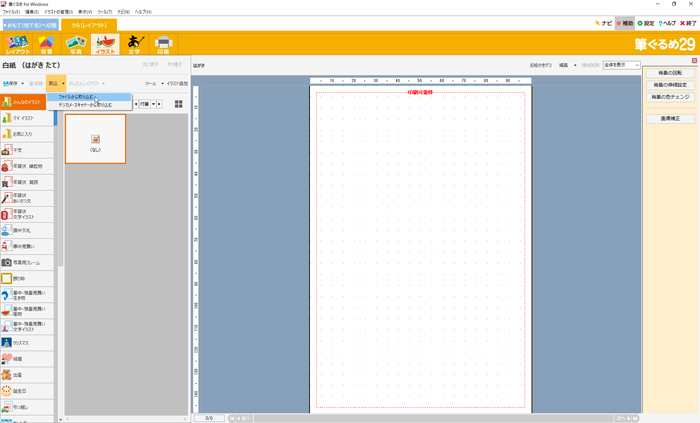Toggle the ナビ navigation button

tap(603, 23)
